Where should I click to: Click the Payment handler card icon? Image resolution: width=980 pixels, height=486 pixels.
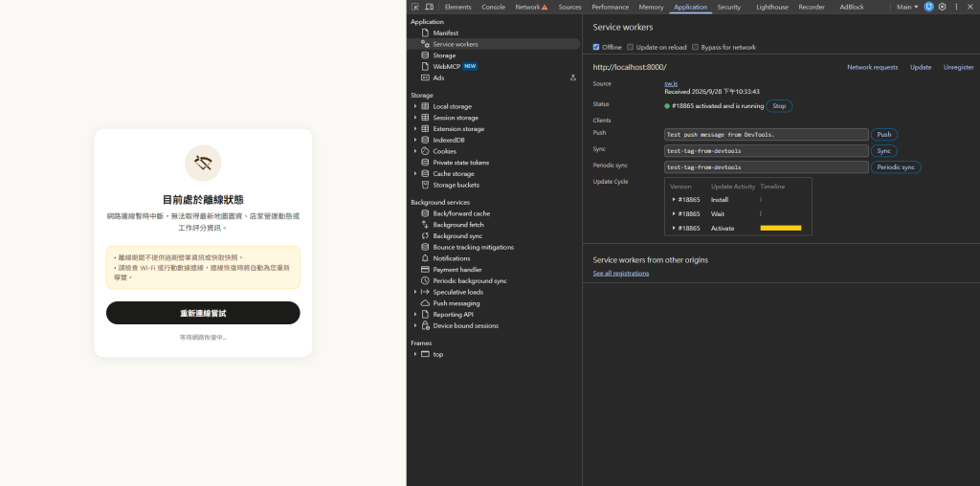[x=426, y=270]
